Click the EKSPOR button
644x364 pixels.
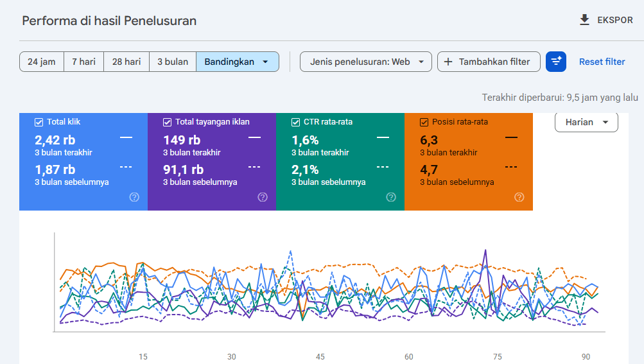(x=606, y=20)
